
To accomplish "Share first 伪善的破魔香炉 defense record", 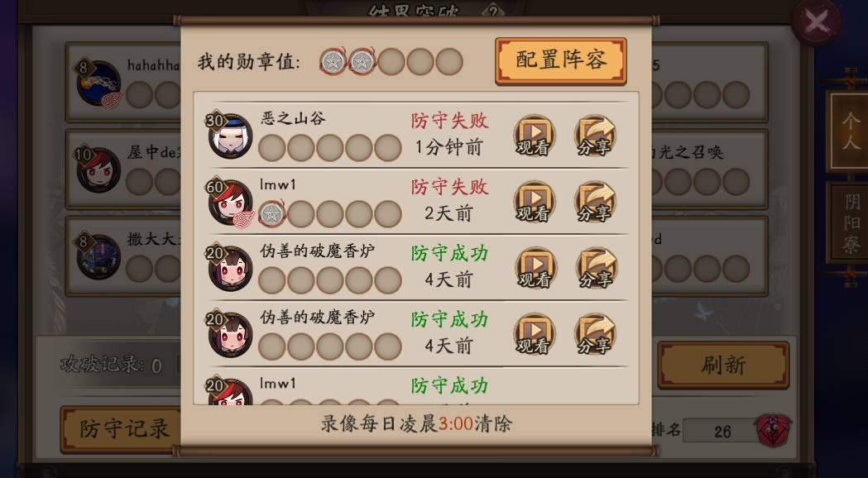I will tap(597, 268).
